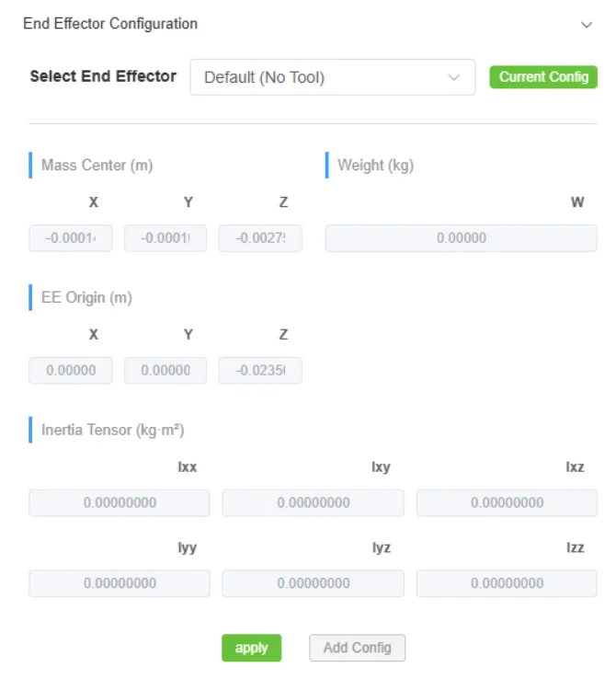Click the EE Origin Z field
Screen dimensions: 616x679
point(260,371)
